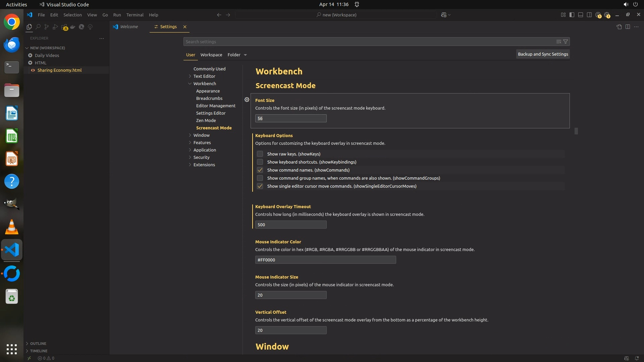
Task: Toggle the bottom panel layout icon
Action: [581, 15]
